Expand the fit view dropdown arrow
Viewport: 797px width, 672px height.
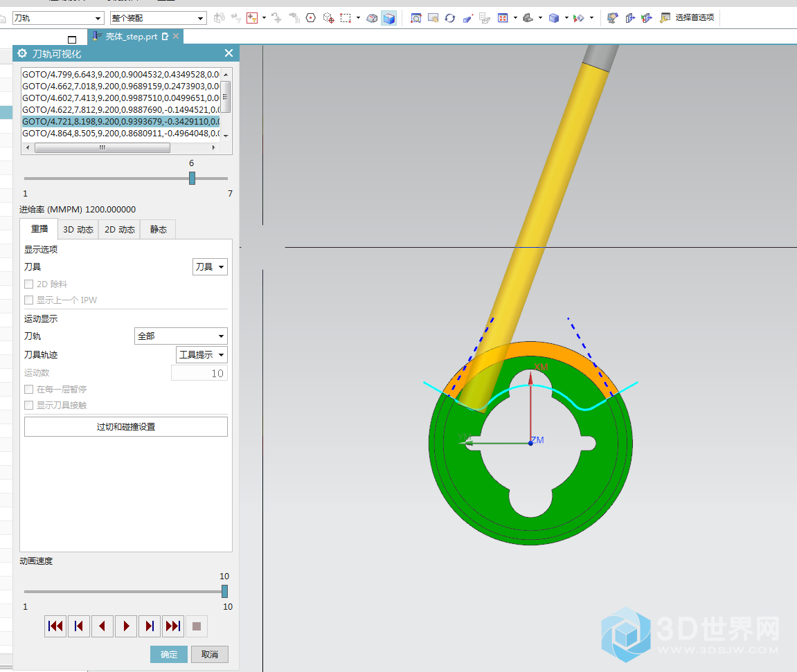[x=515, y=18]
